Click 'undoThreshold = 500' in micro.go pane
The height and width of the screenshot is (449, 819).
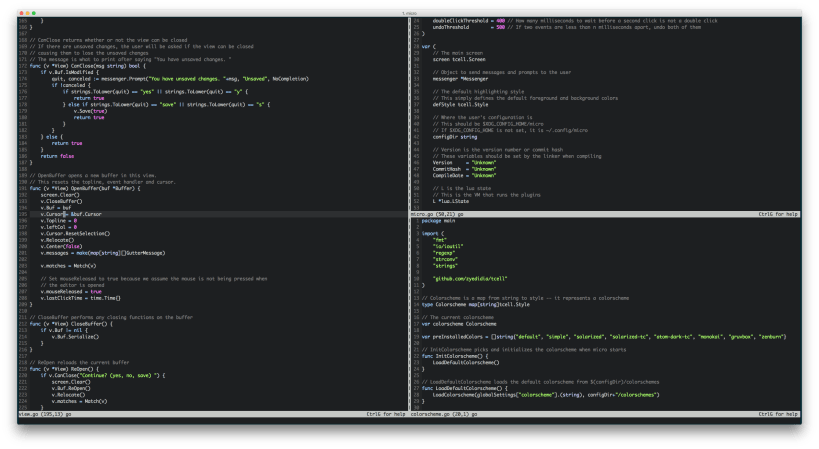(x=469, y=27)
